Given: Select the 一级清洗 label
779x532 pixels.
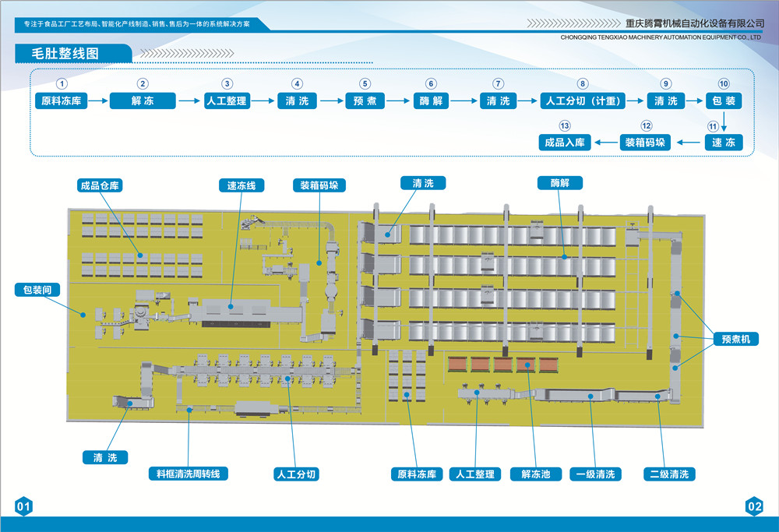Looking at the screenshot, I should tap(595, 474).
